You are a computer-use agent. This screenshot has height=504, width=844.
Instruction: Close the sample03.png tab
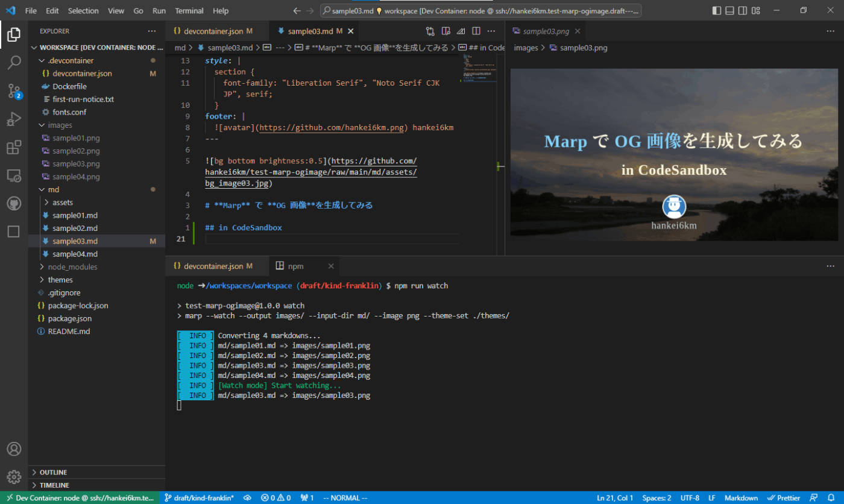(x=578, y=31)
